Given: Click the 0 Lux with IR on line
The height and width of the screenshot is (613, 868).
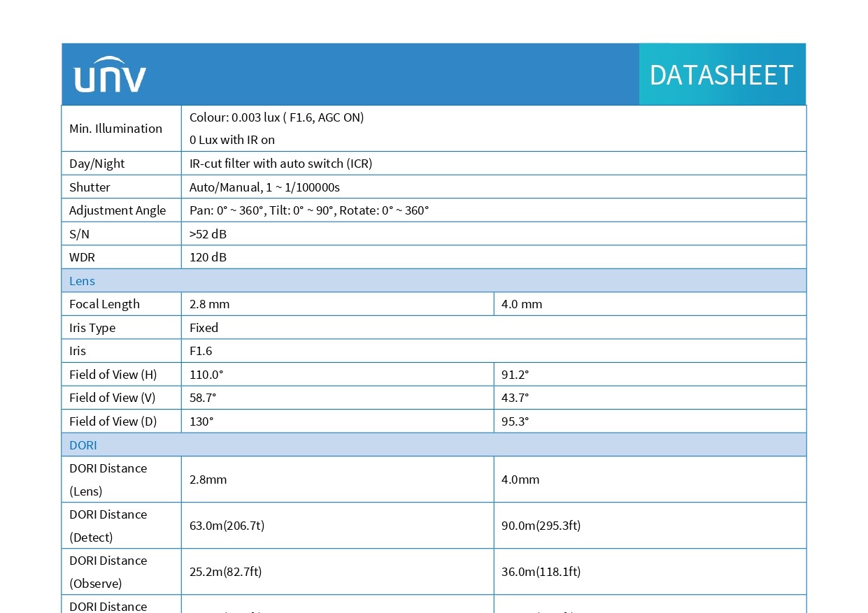Looking at the screenshot, I should [x=232, y=140].
